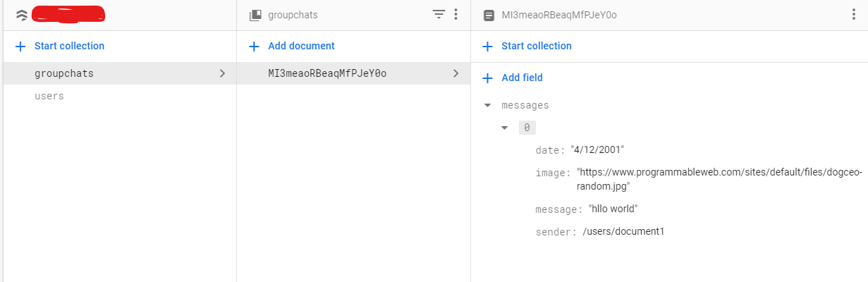Viewport: 868px width, 282px height.
Task: Click the plus icon beside Add field
Action: pos(487,78)
